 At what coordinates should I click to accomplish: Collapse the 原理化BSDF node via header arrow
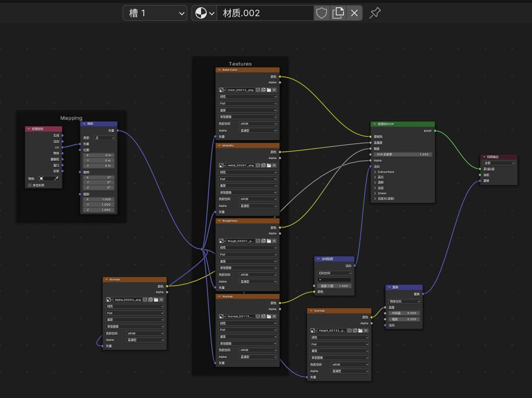click(x=374, y=124)
